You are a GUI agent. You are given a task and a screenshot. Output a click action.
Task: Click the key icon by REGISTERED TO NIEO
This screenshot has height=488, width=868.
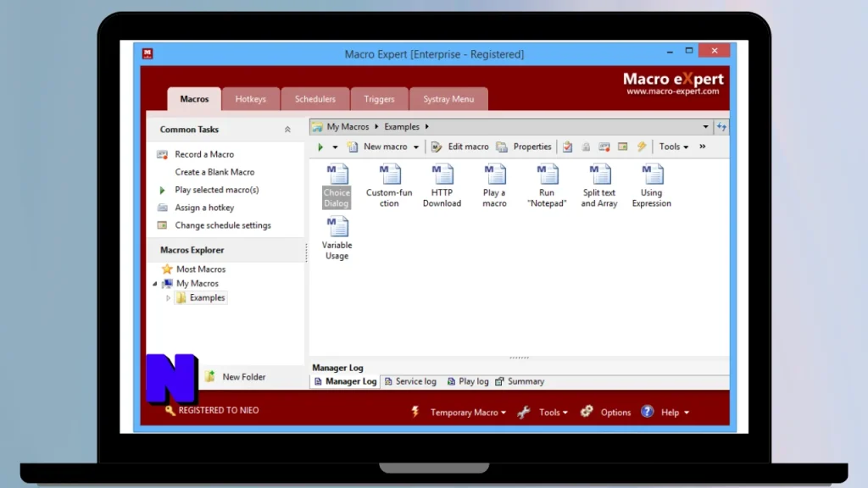click(170, 410)
